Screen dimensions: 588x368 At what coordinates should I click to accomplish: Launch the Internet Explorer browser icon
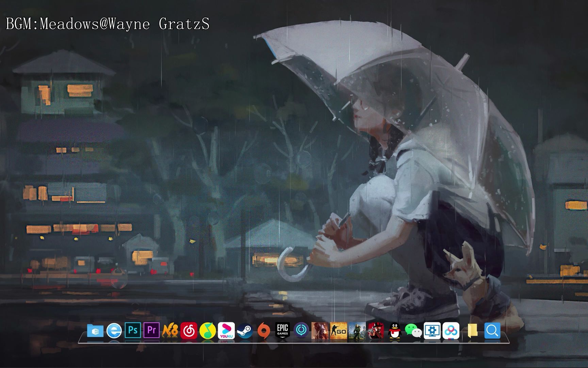click(114, 331)
